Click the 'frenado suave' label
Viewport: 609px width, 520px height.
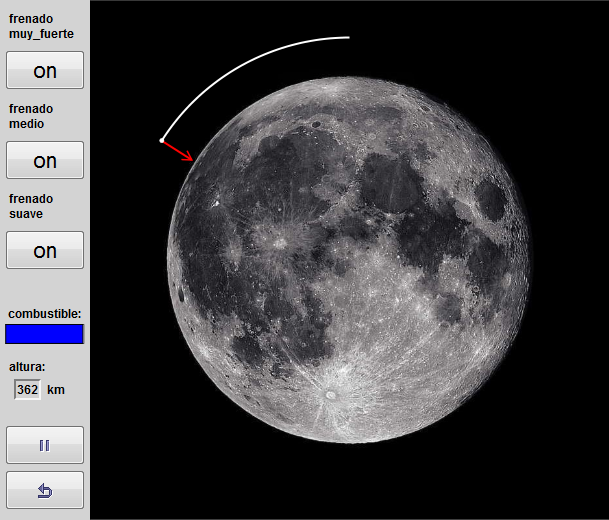(31, 206)
